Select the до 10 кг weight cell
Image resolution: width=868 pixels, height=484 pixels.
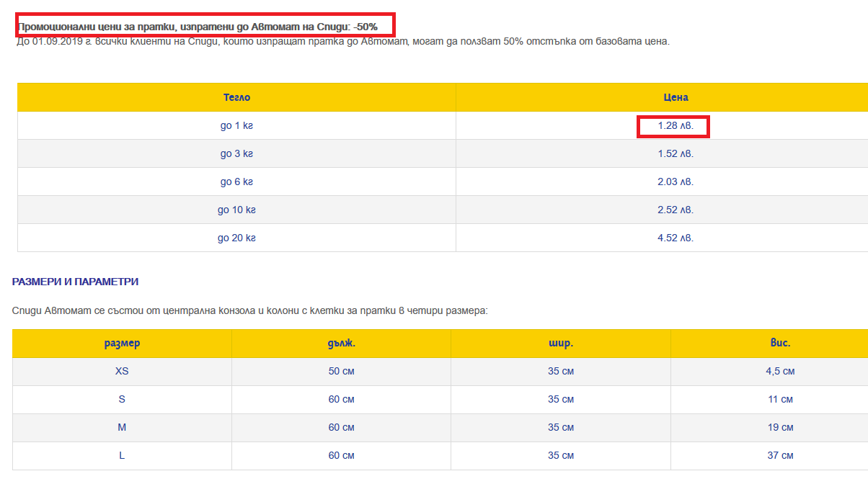click(x=236, y=210)
